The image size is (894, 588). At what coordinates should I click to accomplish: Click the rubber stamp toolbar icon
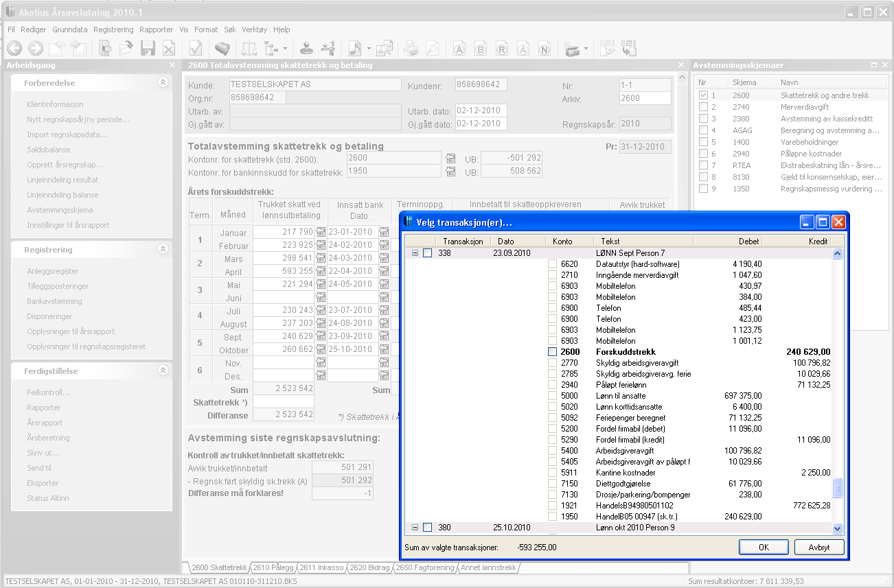307,48
